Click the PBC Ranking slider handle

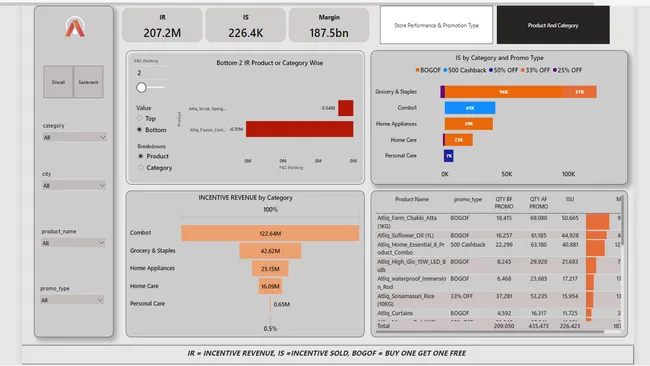[x=141, y=87]
